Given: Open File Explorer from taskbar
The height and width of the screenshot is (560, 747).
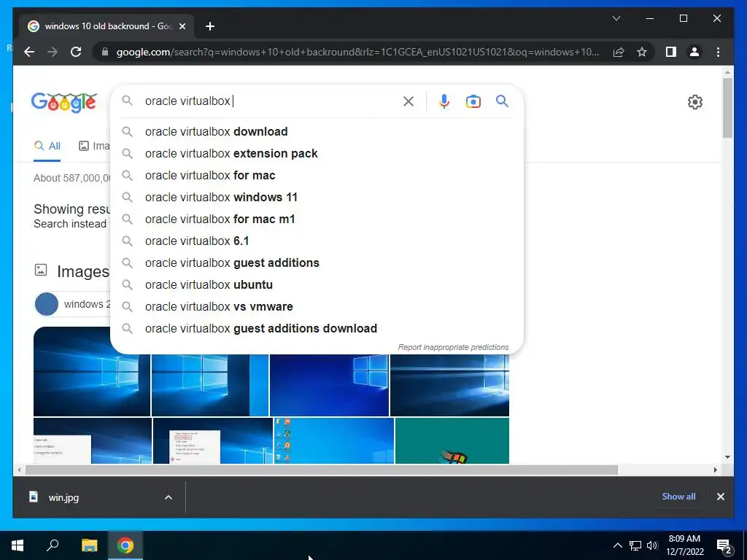Looking at the screenshot, I should point(89,545).
